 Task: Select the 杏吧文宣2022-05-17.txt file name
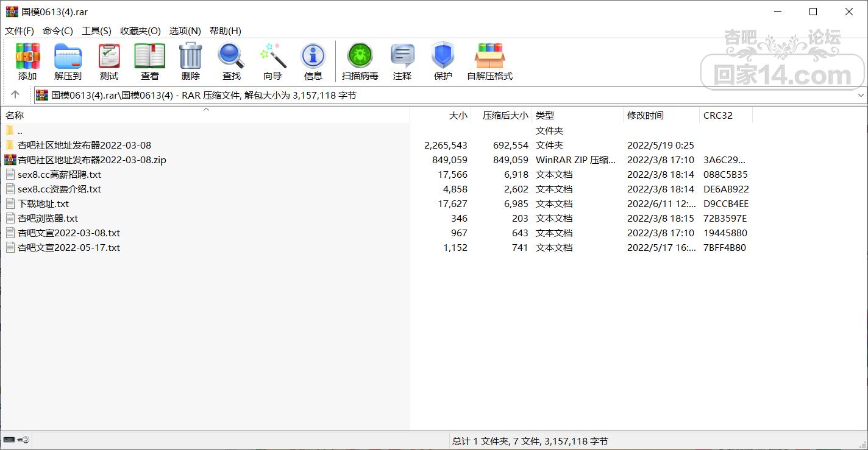coord(69,247)
